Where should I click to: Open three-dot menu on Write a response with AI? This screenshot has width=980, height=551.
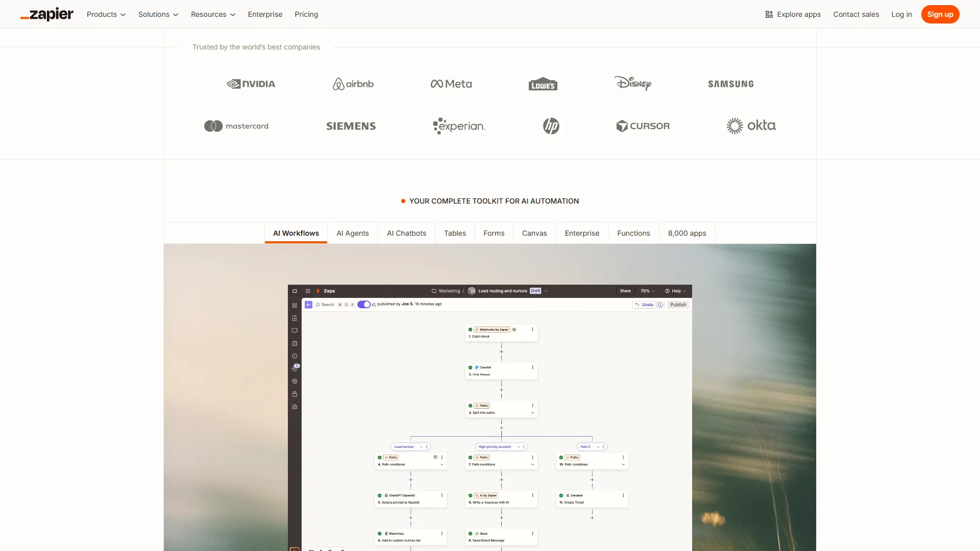click(532, 495)
